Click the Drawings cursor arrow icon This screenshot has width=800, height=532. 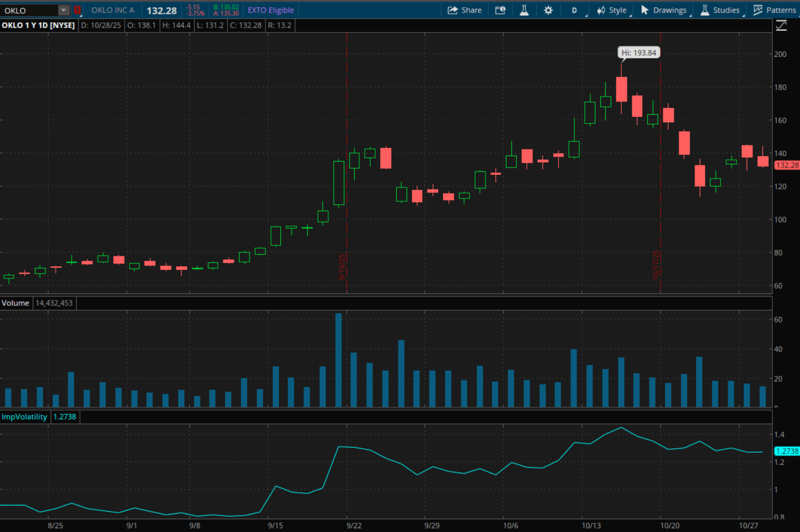click(x=643, y=10)
